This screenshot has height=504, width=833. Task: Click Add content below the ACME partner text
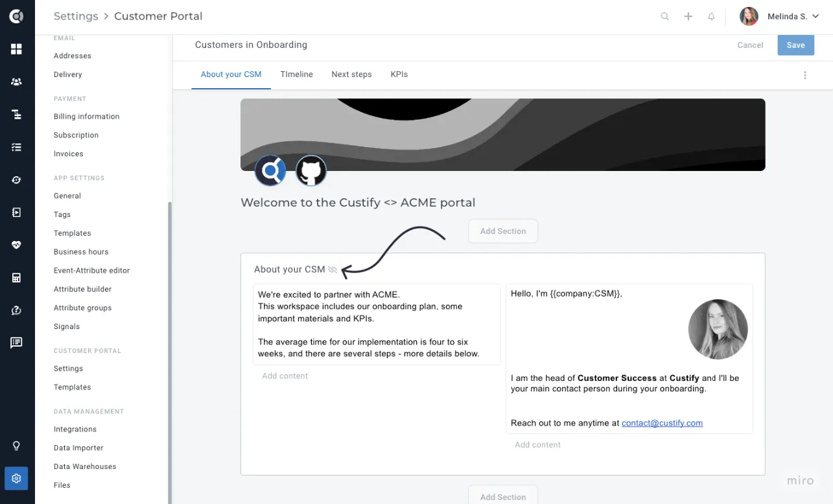285,376
